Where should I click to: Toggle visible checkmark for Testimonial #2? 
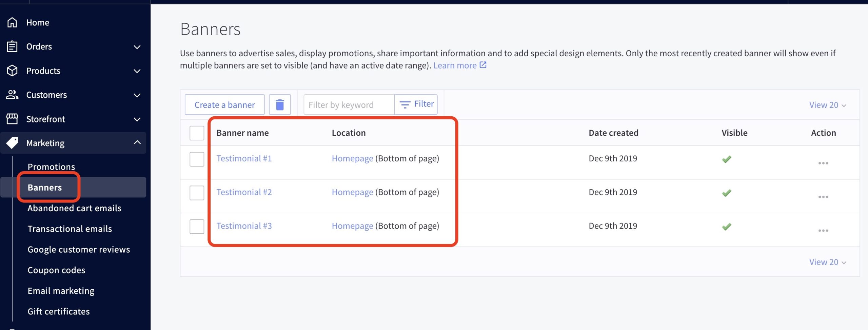[726, 193]
